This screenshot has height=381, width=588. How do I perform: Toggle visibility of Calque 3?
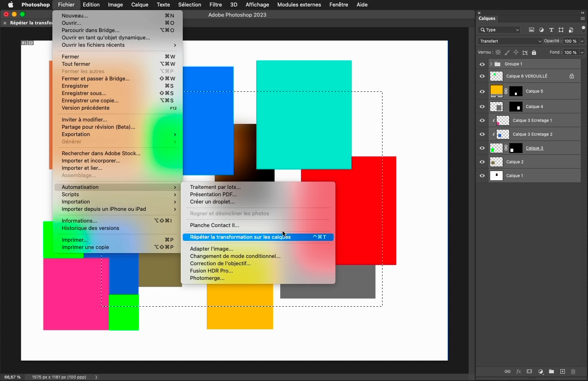pyautogui.click(x=482, y=148)
